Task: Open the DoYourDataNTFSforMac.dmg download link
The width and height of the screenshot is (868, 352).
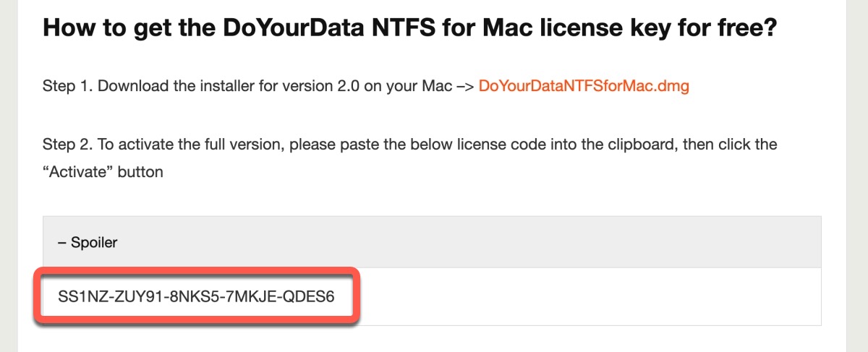Action: (584, 87)
